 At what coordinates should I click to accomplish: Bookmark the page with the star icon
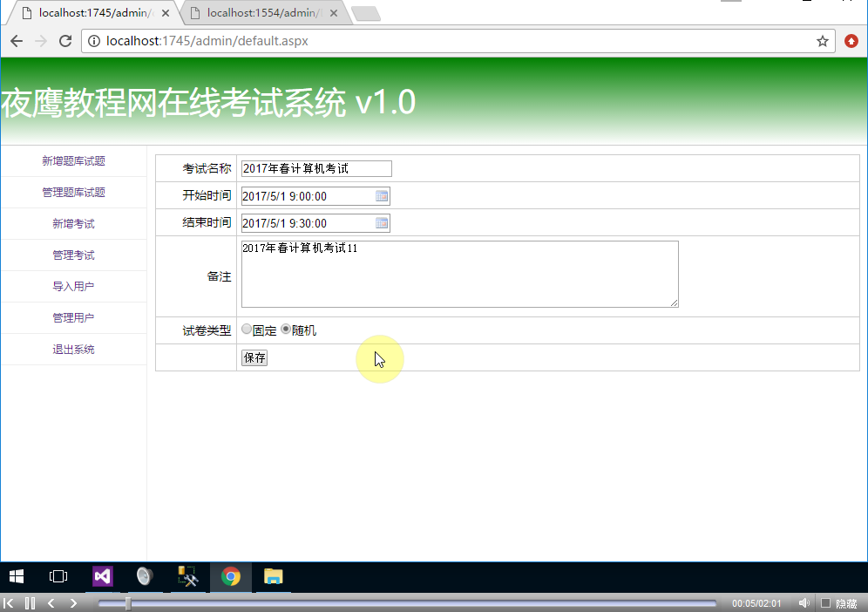click(823, 40)
